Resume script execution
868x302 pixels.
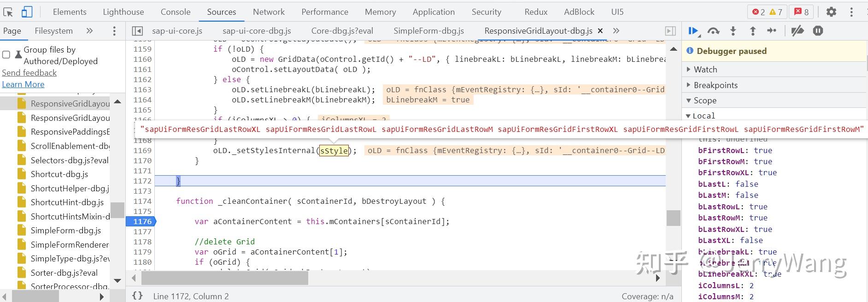click(693, 31)
